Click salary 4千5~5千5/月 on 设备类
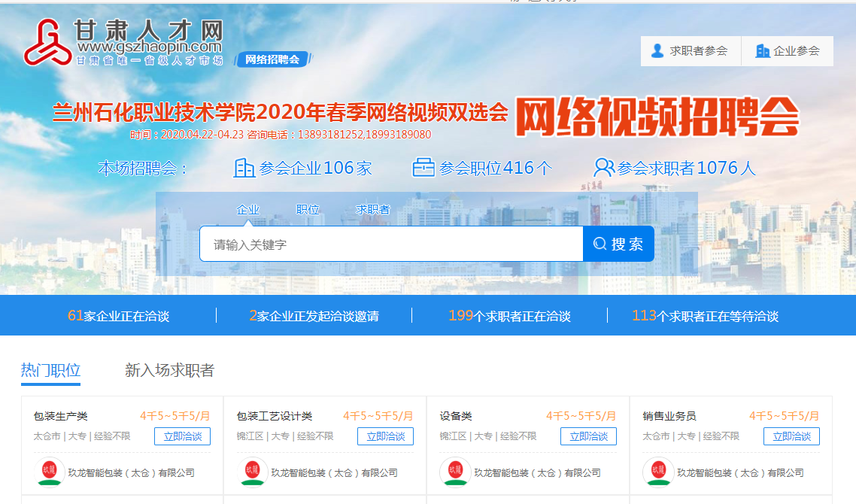Viewport: 856px width, 504px height. pos(581,416)
